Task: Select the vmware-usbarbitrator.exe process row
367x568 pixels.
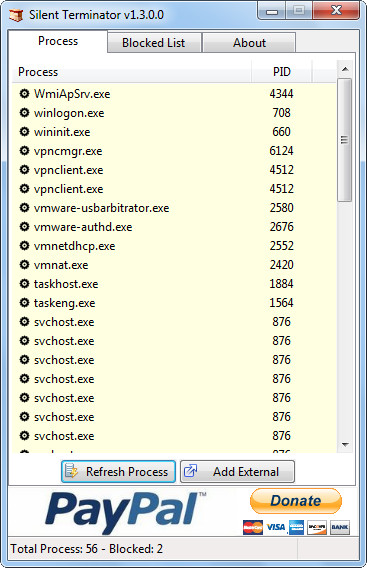Action: pos(174,208)
